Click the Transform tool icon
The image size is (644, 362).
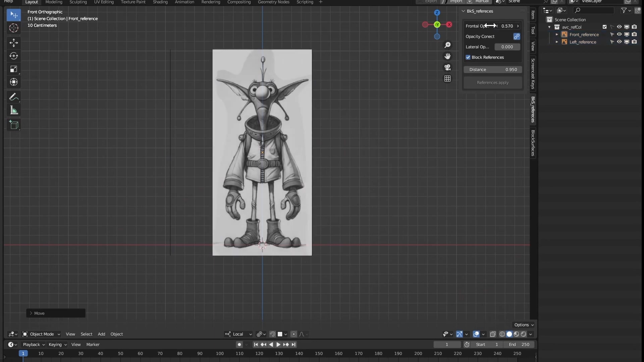(x=13, y=82)
